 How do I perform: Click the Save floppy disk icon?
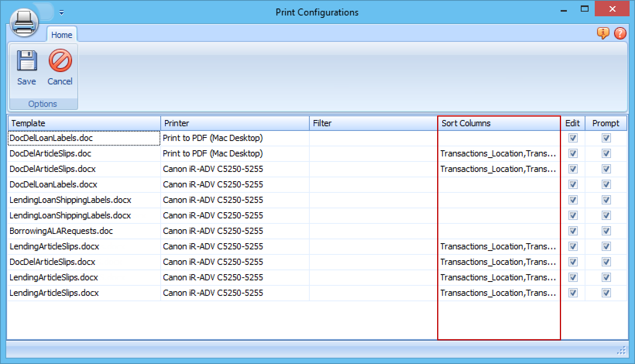click(26, 62)
